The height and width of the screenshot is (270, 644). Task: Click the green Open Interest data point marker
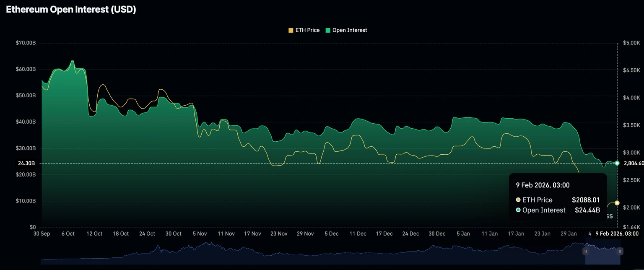pyautogui.click(x=617, y=163)
